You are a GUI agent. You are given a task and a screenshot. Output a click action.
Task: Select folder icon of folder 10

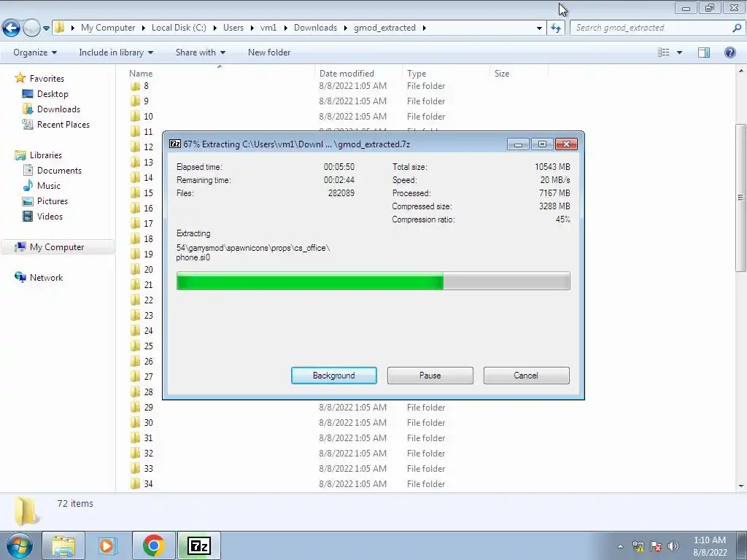pos(135,117)
